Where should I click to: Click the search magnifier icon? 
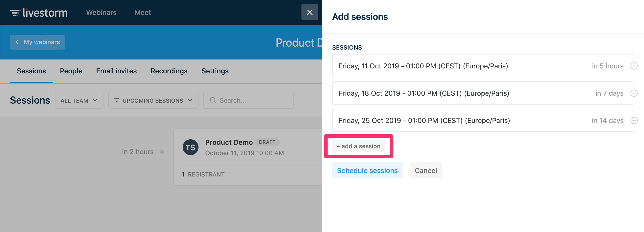click(x=213, y=100)
